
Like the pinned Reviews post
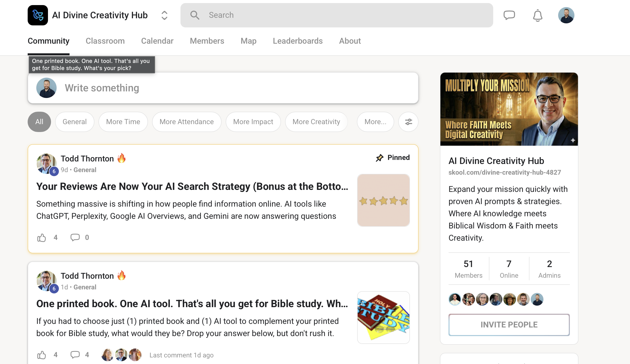pyautogui.click(x=41, y=238)
